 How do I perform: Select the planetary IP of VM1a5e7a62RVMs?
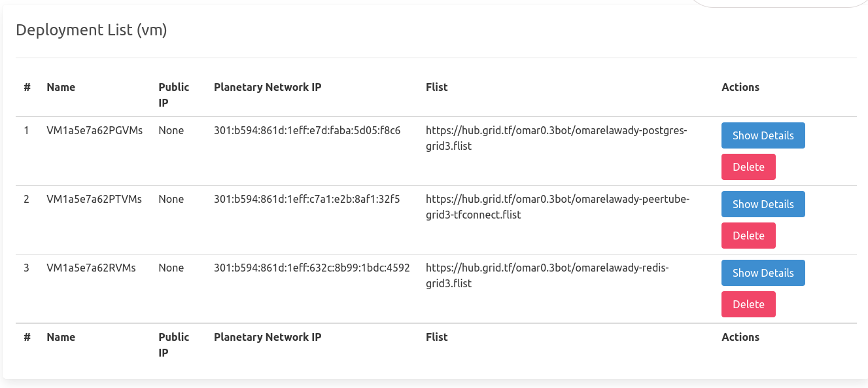point(311,267)
